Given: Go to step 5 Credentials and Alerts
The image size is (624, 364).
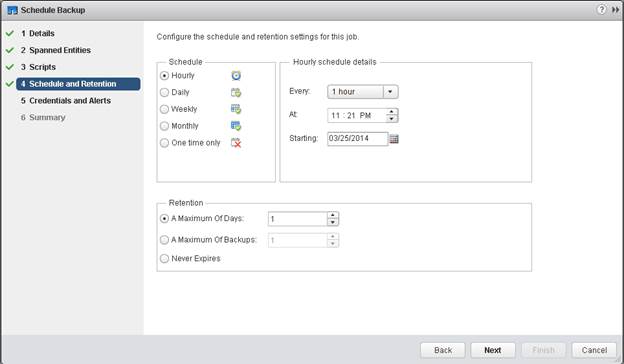Looking at the screenshot, I should [x=66, y=101].
